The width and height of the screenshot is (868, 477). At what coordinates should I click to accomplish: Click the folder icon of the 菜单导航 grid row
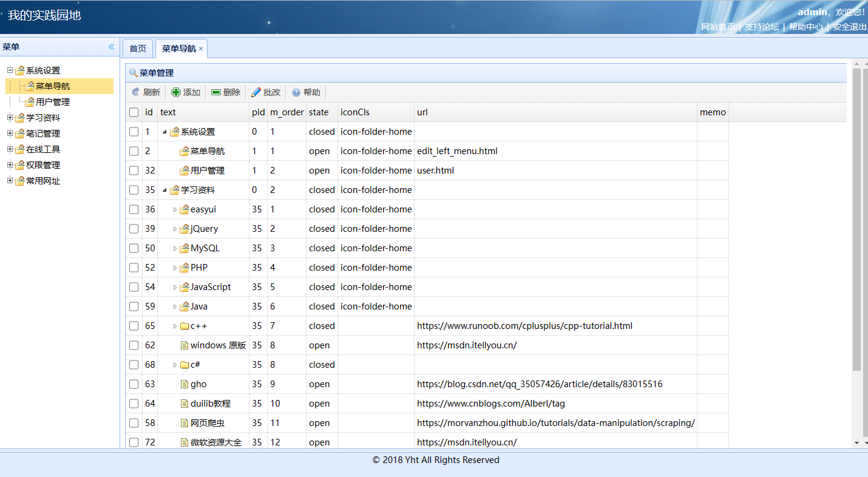185,151
